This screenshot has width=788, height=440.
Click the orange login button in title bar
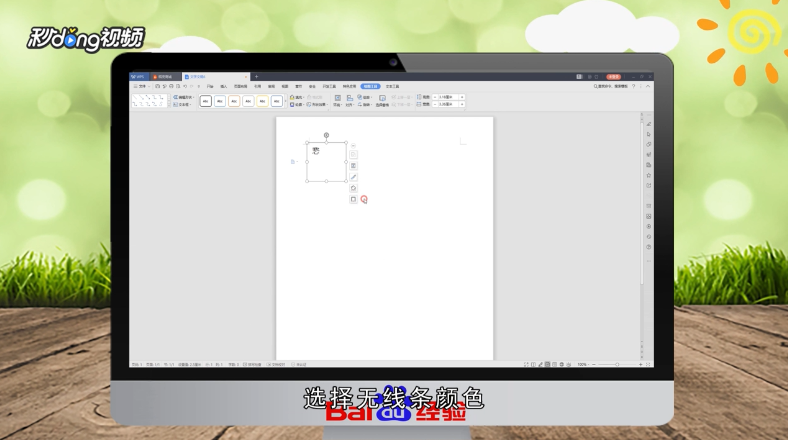pyautogui.click(x=614, y=77)
